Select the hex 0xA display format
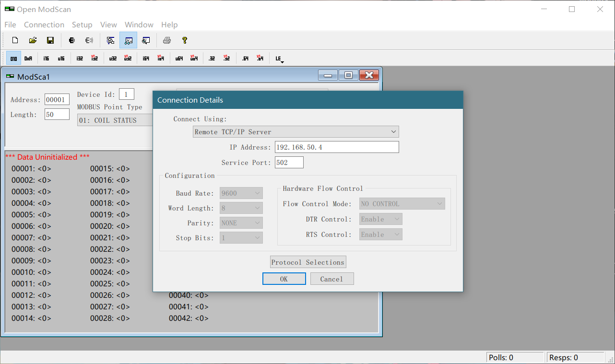 point(28,59)
